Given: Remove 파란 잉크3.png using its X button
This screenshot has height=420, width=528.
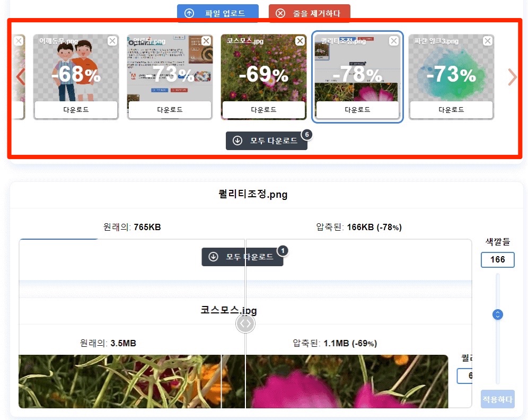Looking at the screenshot, I should (488, 40).
